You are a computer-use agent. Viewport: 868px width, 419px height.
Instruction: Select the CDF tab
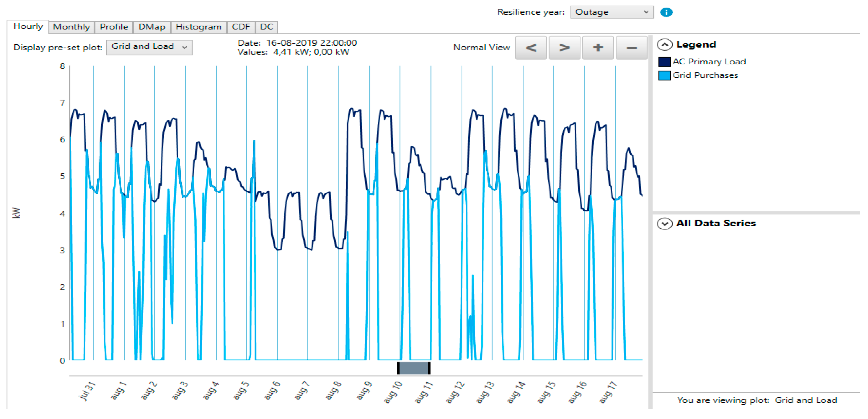241,27
